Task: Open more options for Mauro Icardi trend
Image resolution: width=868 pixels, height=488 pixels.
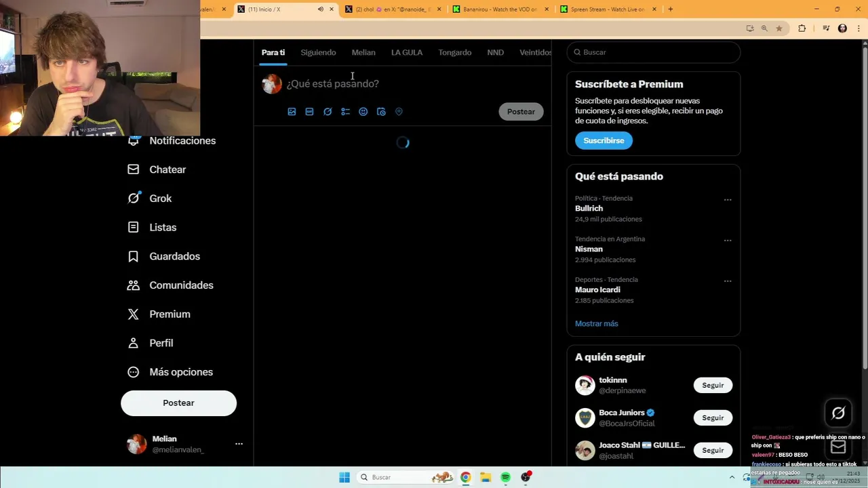Action: click(x=728, y=281)
